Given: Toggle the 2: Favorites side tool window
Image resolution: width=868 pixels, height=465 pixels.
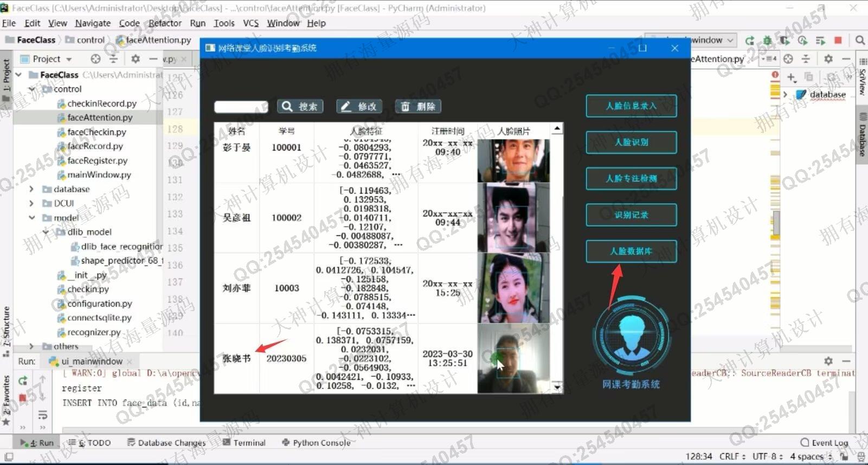Looking at the screenshot, I should pyautogui.click(x=6, y=400).
